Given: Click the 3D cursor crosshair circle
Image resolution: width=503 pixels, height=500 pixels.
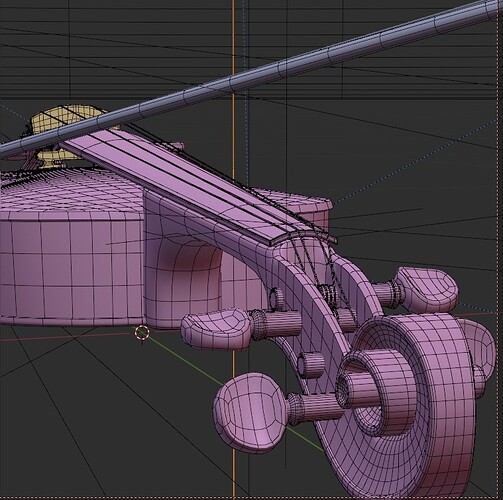Looking at the screenshot, I should tap(142, 333).
